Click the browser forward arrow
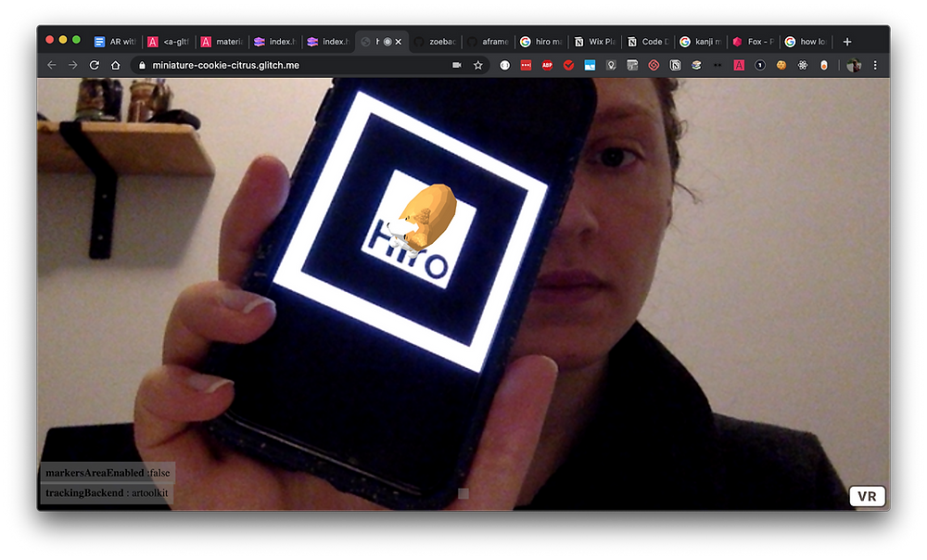Screen dimensions: 927x560 [72, 65]
